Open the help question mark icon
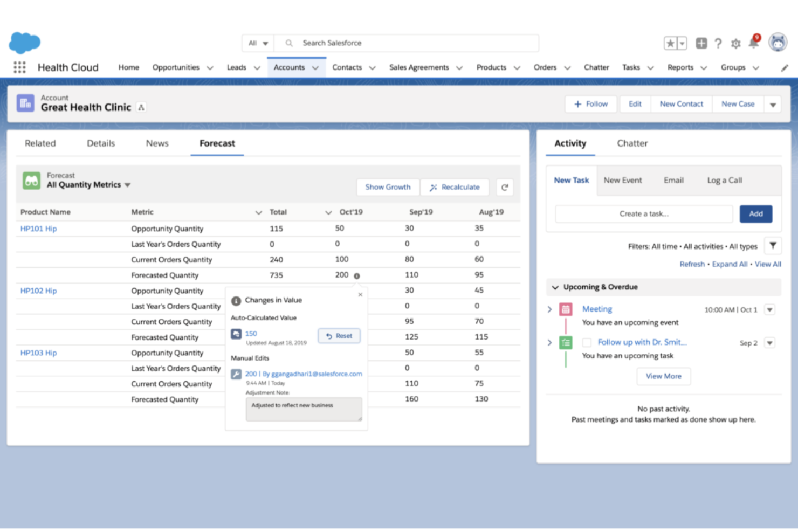This screenshot has height=532, width=798. (718, 44)
